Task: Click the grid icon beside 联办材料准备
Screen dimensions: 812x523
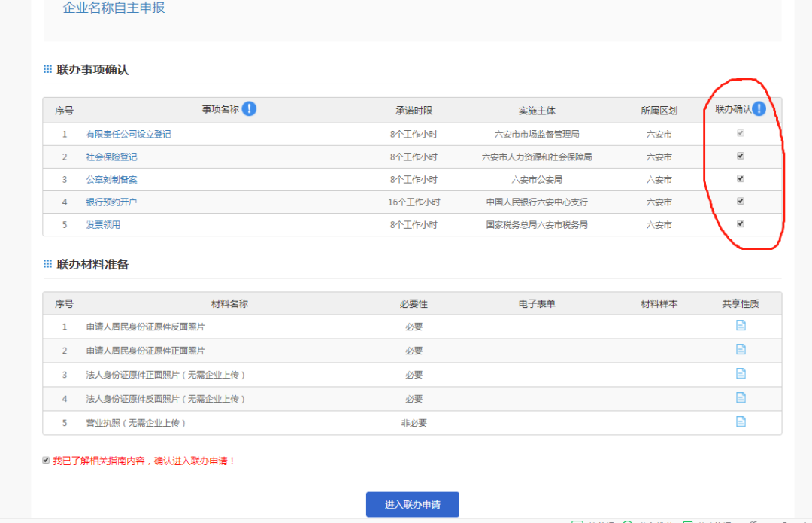Action: (x=48, y=264)
